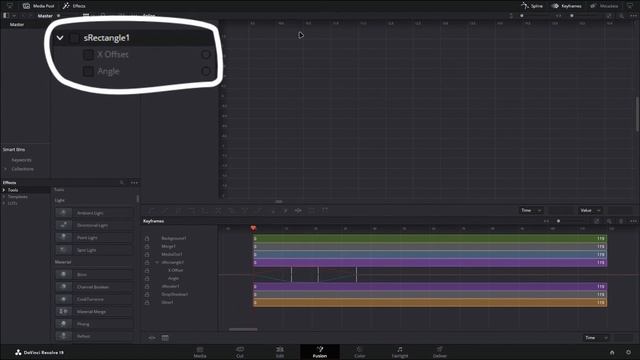Screen dimensions: 640x360
Task: Collapse sRectangle1 in the keyframes list
Action: coord(157,262)
